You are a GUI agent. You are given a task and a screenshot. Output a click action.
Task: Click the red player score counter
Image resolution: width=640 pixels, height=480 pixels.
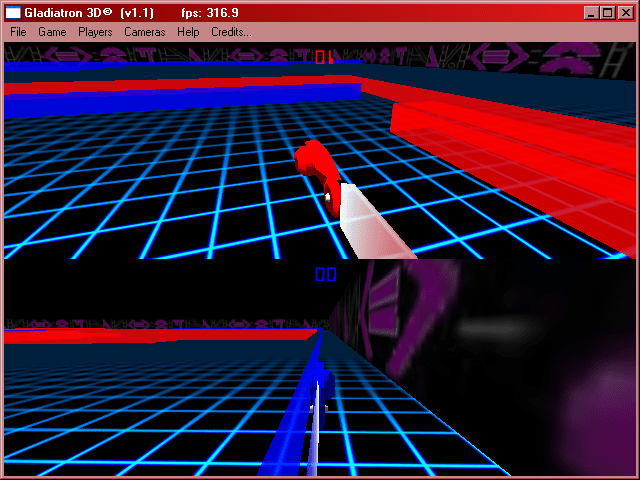pyautogui.click(x=324, y=57)
